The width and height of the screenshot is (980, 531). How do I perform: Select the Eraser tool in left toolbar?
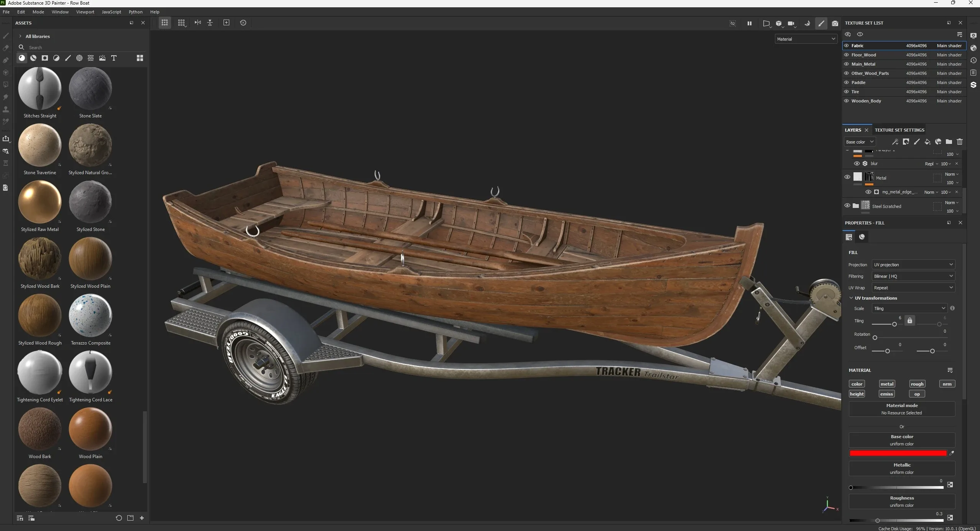click(6, 48)
